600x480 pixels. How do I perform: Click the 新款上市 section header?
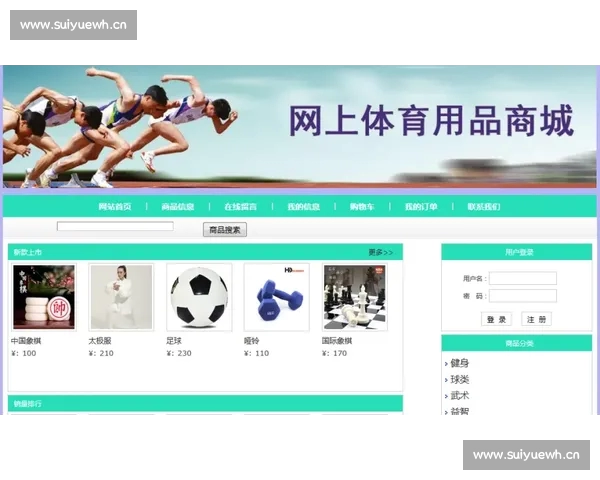click(x=205, y=252)
